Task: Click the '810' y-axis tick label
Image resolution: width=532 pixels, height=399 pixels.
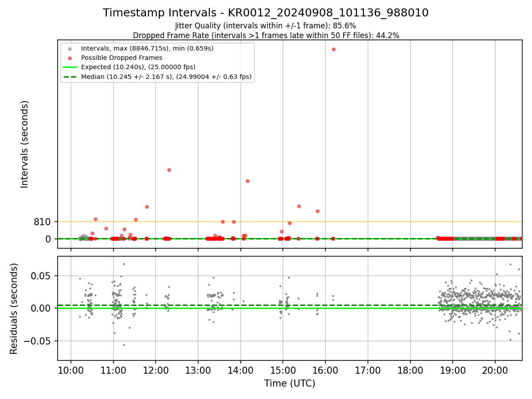Action: pyautogui.click(x=43, y=222)
